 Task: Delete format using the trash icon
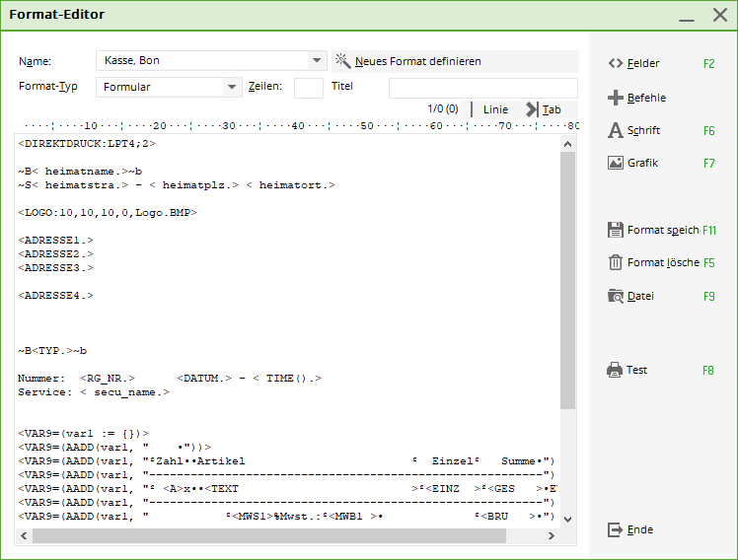(616, 262)
